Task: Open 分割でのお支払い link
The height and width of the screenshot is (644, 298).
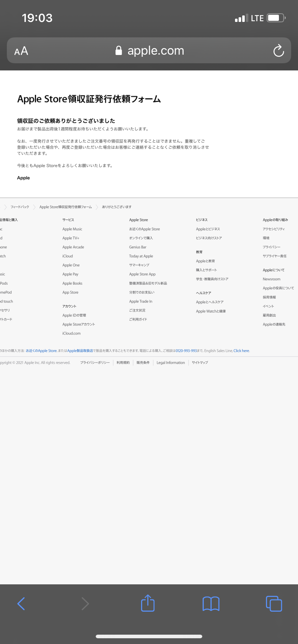Action: 142,293
